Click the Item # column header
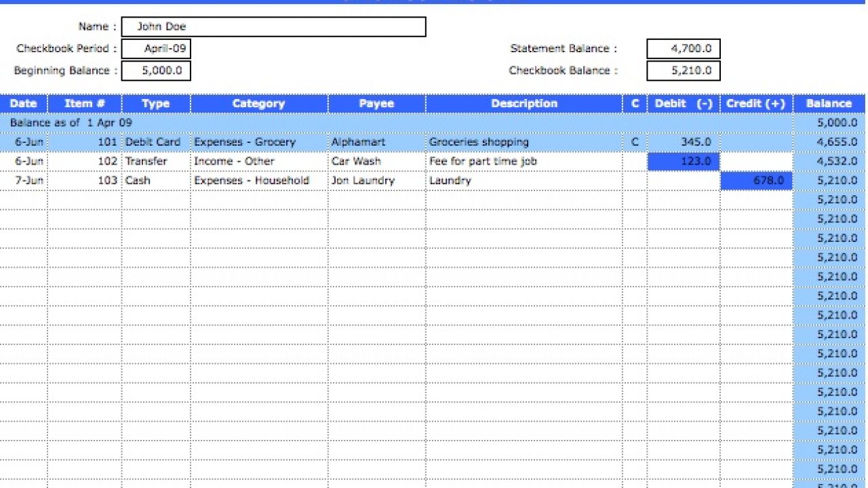The image size is (868, 488). click(84, 103)
